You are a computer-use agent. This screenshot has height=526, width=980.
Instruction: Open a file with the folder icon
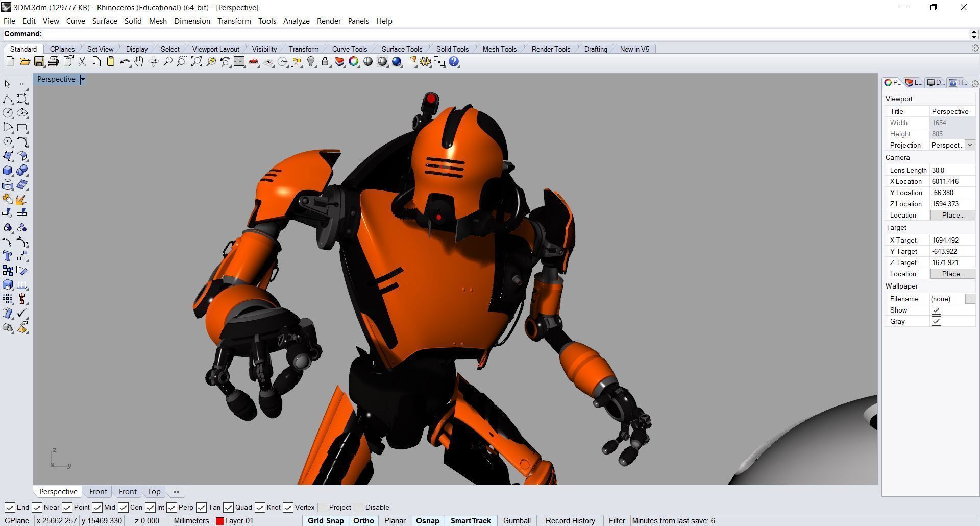tap(24, 62)
